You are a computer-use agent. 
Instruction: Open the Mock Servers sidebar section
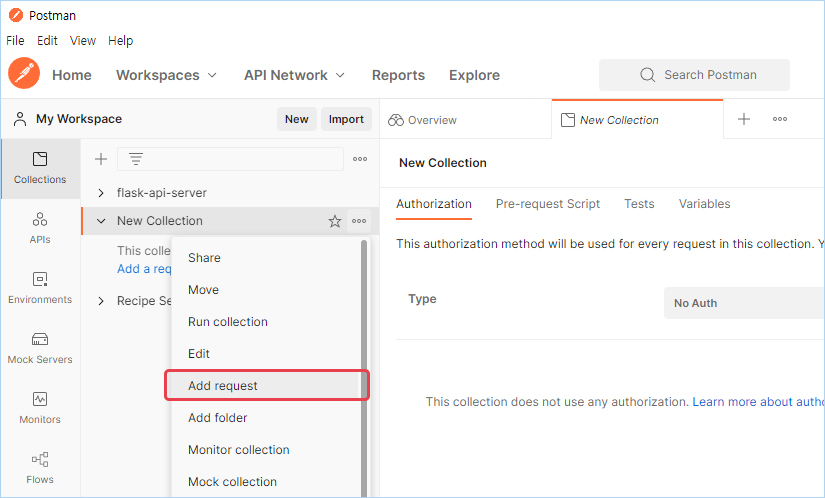40,348
